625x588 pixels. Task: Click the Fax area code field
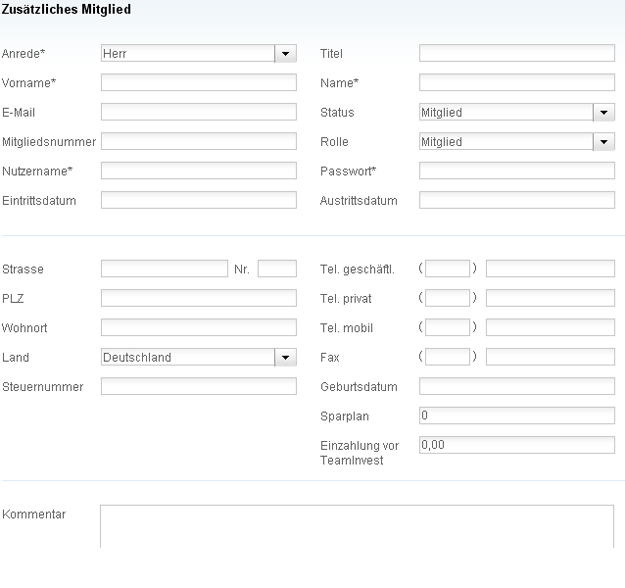point(447,357)
